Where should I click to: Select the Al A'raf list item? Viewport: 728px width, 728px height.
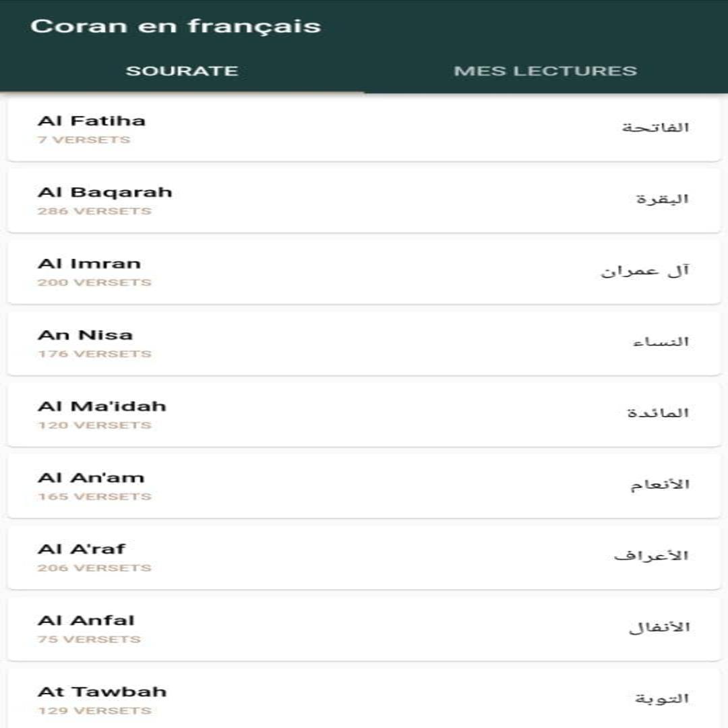(x=364, y=558)
